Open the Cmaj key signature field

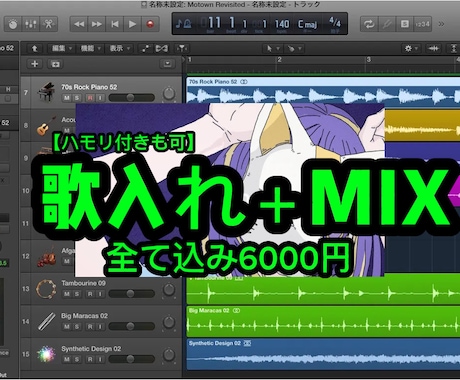coord(307,24)
